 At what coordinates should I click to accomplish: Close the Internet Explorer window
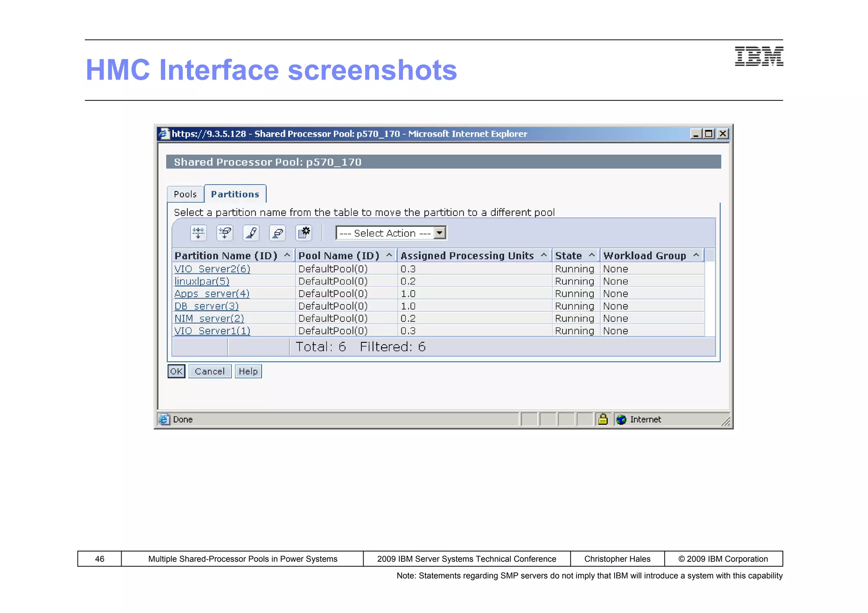coord(723,134)
